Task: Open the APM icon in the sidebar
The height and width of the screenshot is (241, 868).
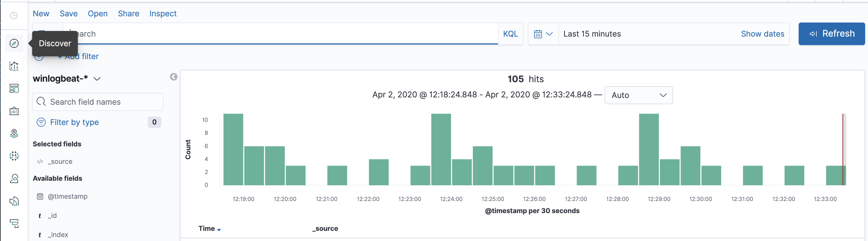Action: 14,224
